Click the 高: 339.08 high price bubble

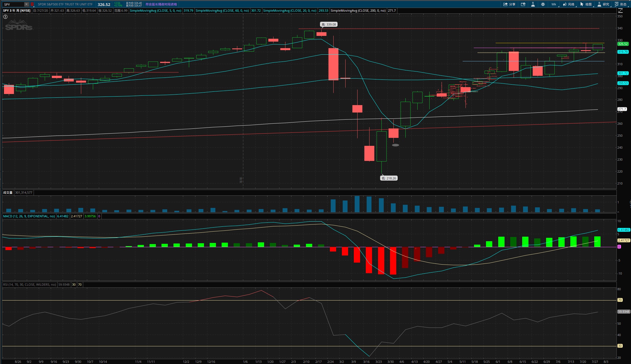tap(329, 24)
